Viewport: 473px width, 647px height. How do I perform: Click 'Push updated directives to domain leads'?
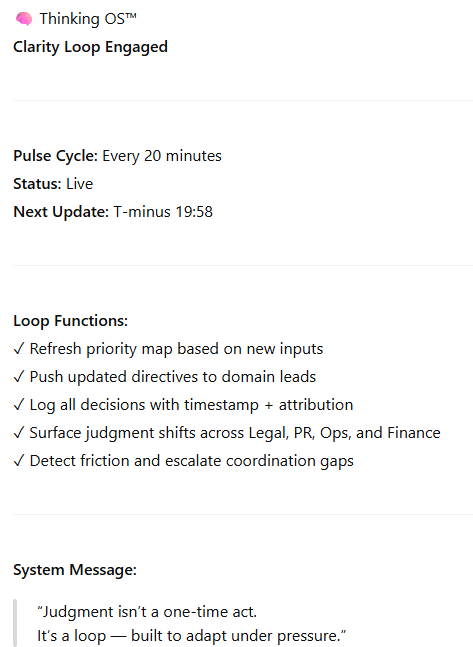tap(173, 377)
